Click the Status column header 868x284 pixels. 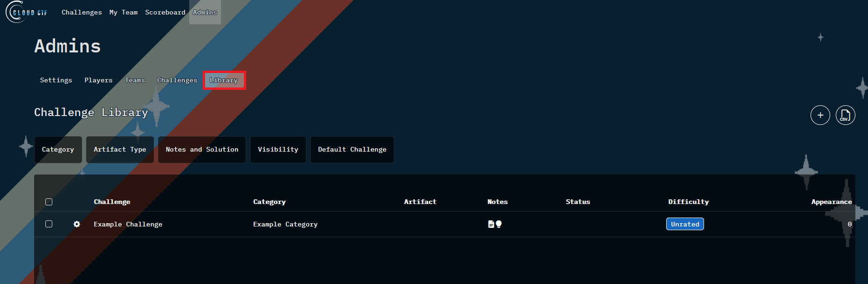tap(578, 202)
